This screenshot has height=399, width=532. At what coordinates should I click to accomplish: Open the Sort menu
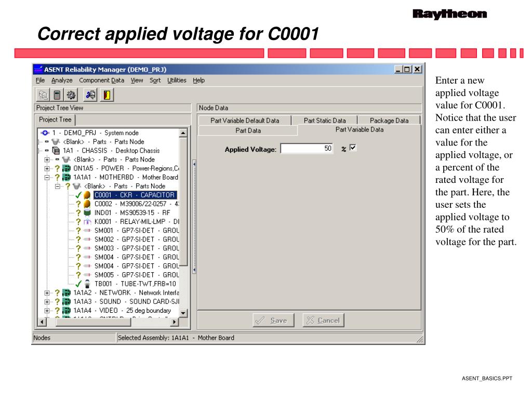155,81
